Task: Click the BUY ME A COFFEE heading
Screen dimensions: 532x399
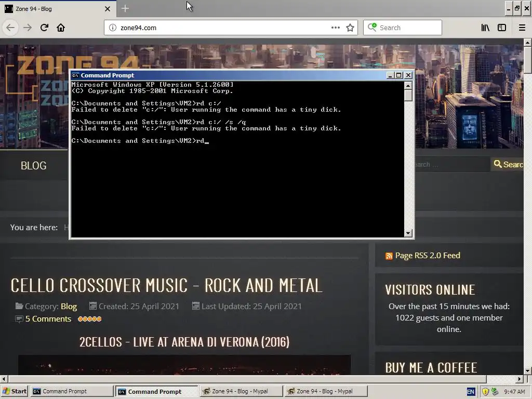Action: [431, 368]
